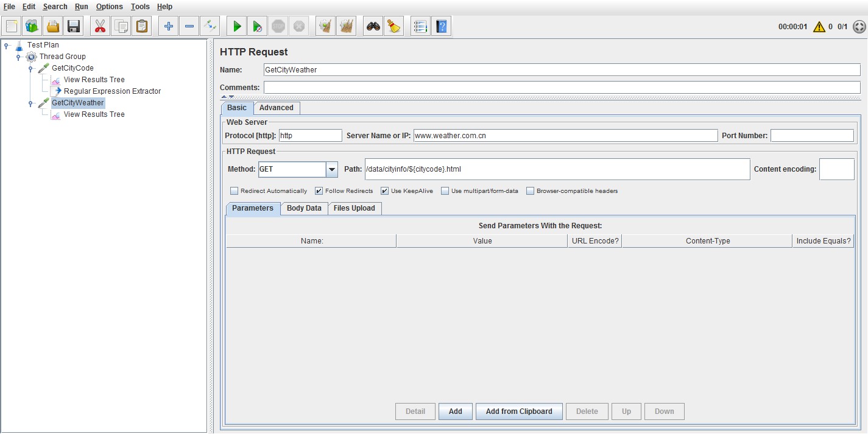Open Search with binoculars icon
This screenshot has width=868, height=434.
point(373,26)
